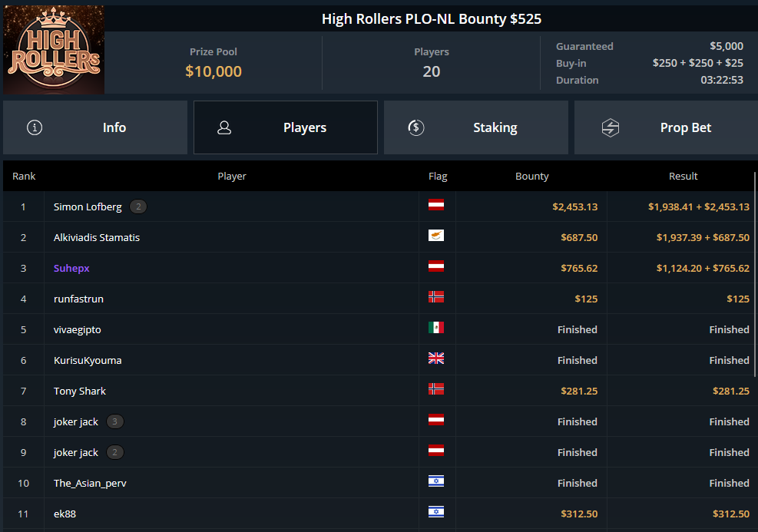Select player KurisuKyouma
This screenshot has width=758, height=532.
88,361
